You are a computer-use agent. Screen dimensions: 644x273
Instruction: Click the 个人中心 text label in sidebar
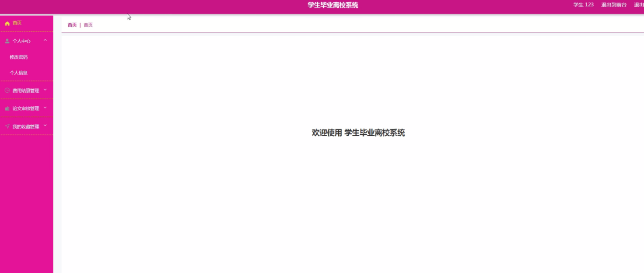point(21,41)
